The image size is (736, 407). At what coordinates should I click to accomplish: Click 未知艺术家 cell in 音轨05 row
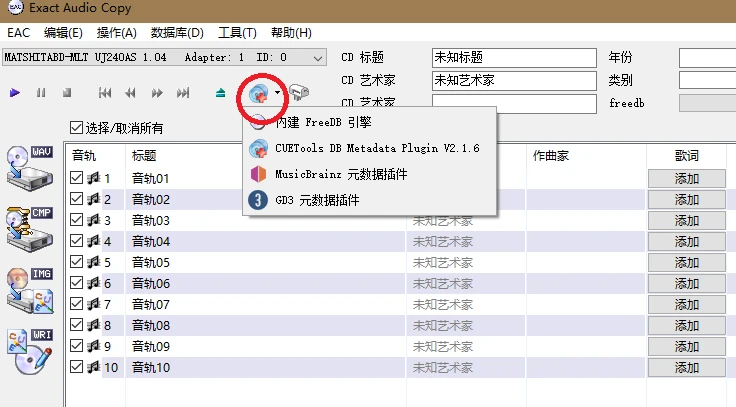443,262
